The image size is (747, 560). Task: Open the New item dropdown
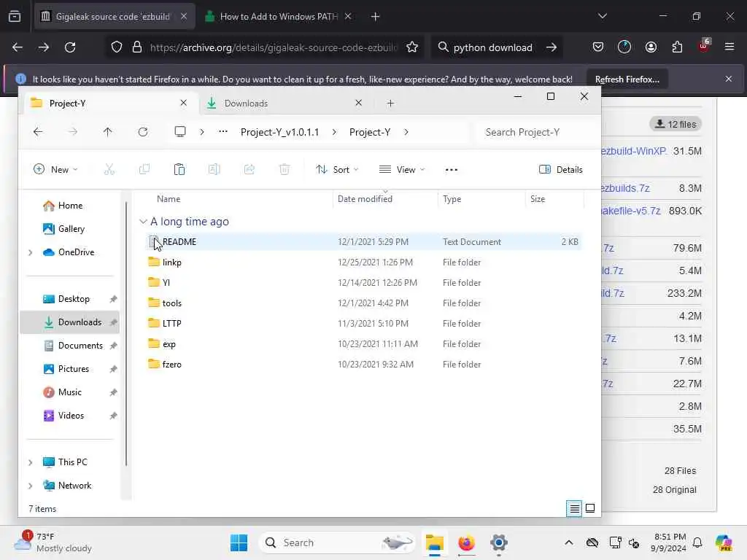55,169
